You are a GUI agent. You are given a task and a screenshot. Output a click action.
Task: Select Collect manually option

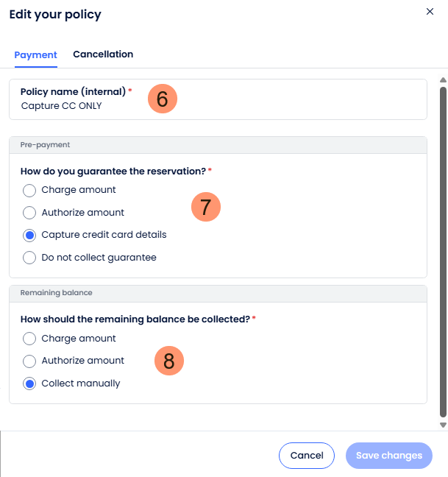pos(29,384)
